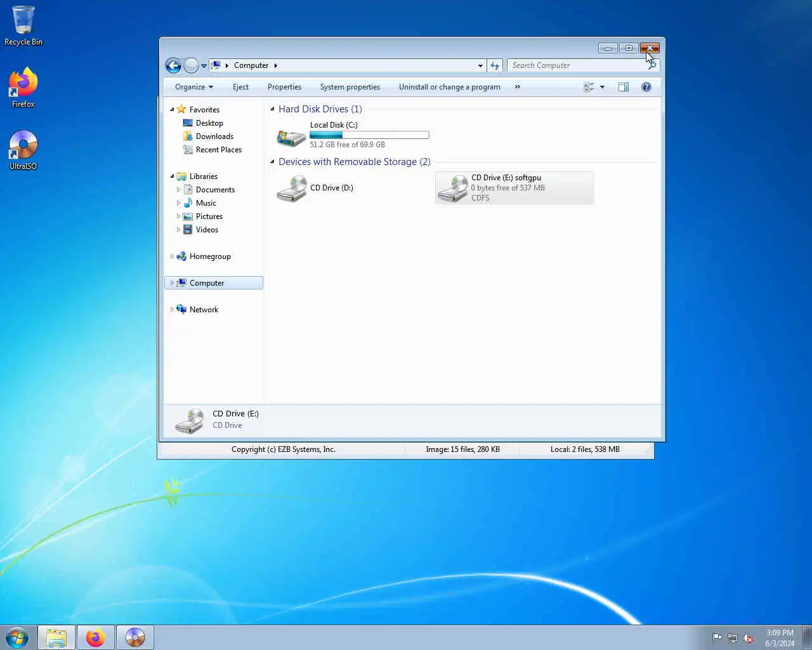812x650 pixels.
Task: Open the Organize menu
Action: click(194, 87)
